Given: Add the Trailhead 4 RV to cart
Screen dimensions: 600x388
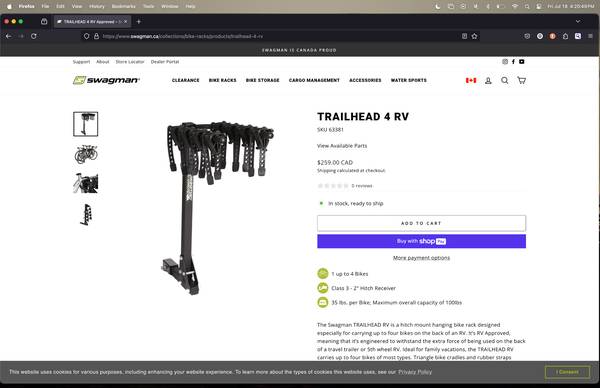Looking at the screenshot, I should tap(421, 223).
